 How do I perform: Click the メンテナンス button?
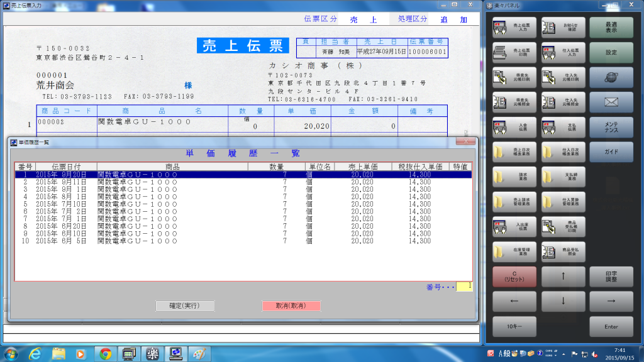(x=611, y=127)
